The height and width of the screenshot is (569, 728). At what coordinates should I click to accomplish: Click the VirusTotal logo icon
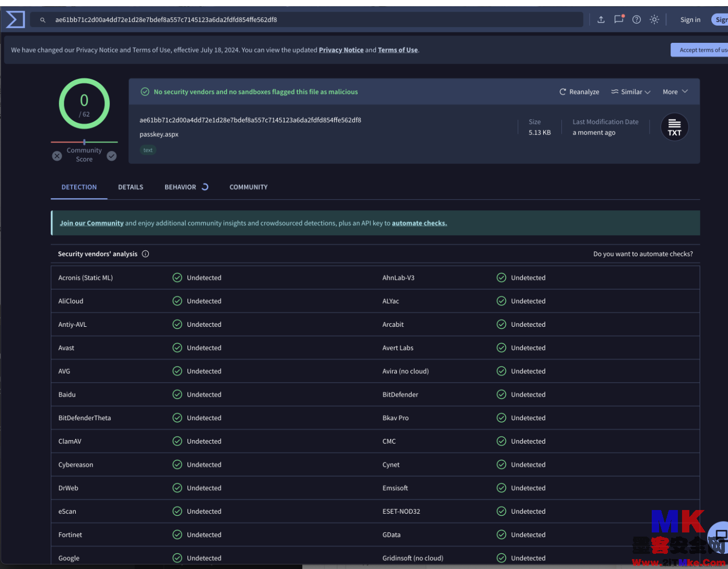click(x=15, y=20)
